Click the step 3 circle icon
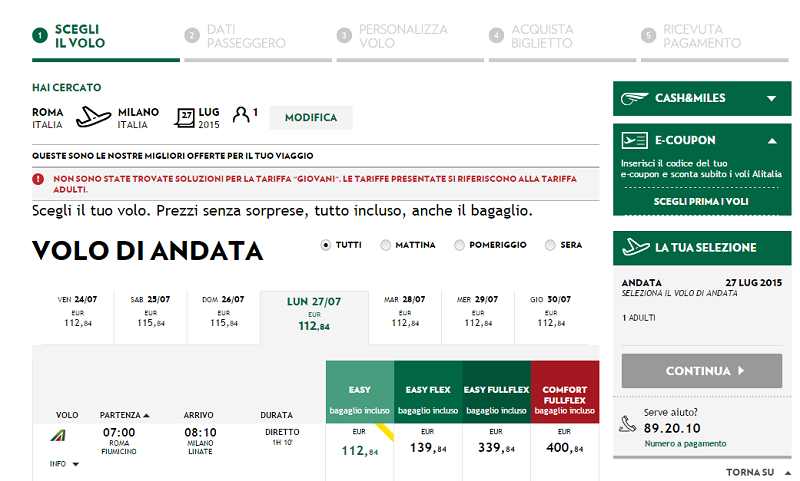Viewport: 800px width, 481px height. 344,36
